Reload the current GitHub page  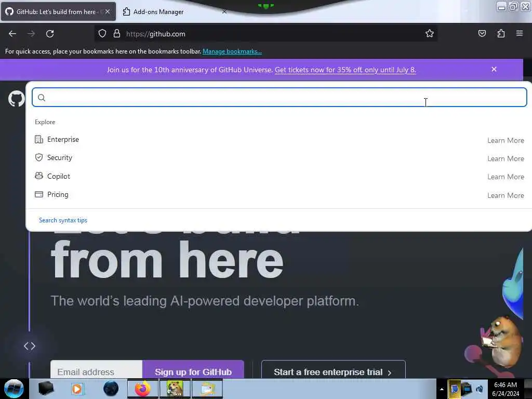pyautogui.click(x=50, y=34)
